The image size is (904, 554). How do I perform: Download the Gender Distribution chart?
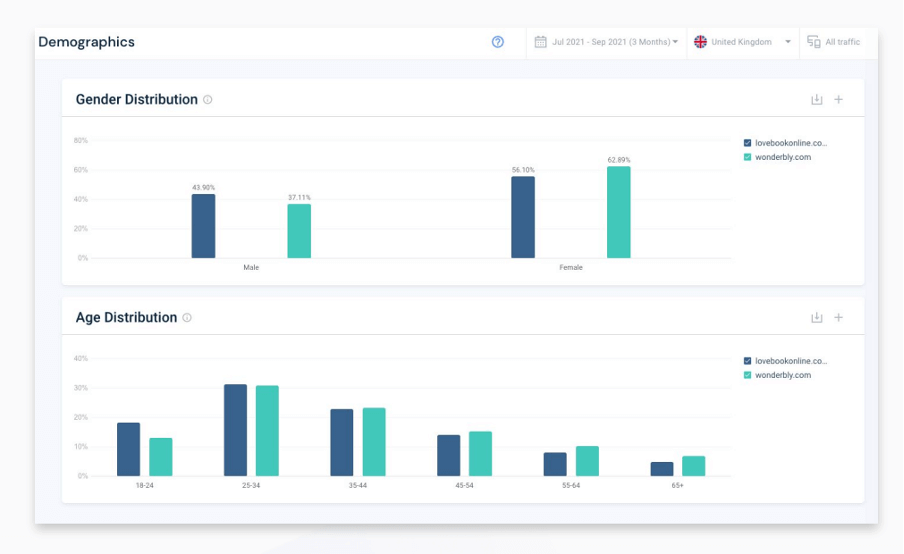pos(816,100)
